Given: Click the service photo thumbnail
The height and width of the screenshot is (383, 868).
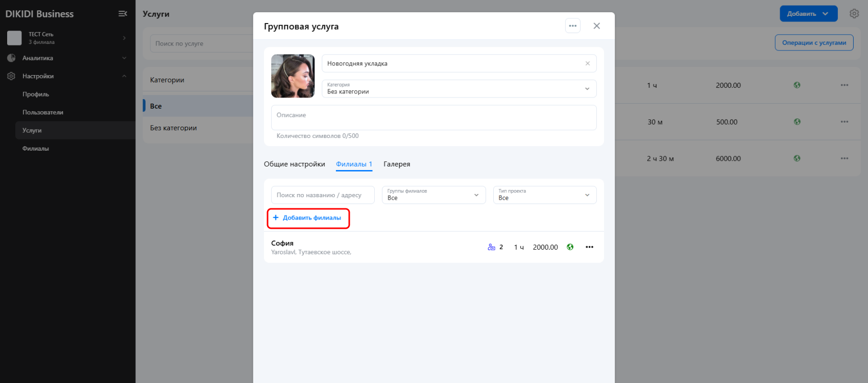Looking at the screenshot, I should pyautogui.click(x=293, y=76).
